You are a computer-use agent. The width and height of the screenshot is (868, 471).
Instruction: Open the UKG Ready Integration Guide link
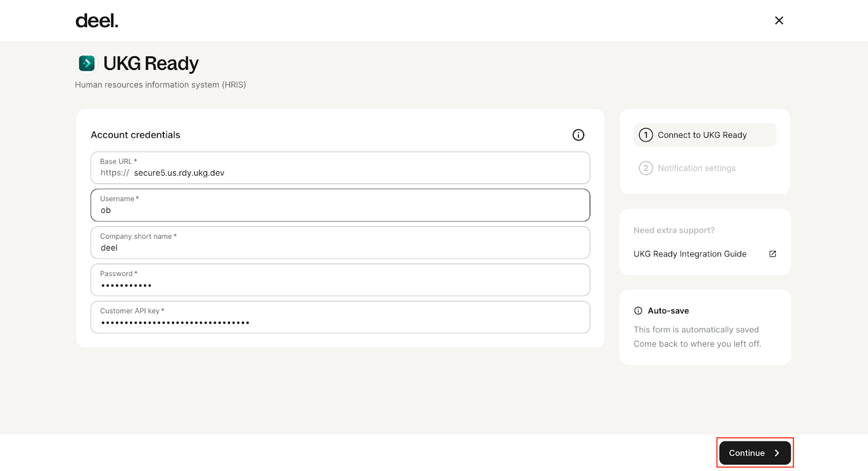pyautogui.click(x=690, y=254)
